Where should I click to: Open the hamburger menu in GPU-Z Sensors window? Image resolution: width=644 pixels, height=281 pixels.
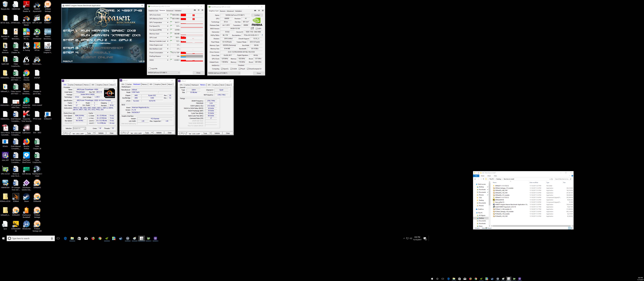(x=202, y=10)
